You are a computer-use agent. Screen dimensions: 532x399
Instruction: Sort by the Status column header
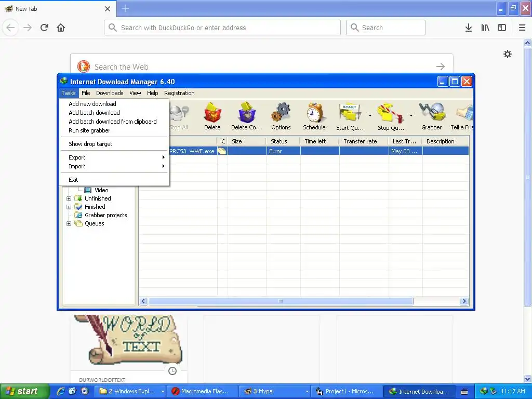[283, 141]
